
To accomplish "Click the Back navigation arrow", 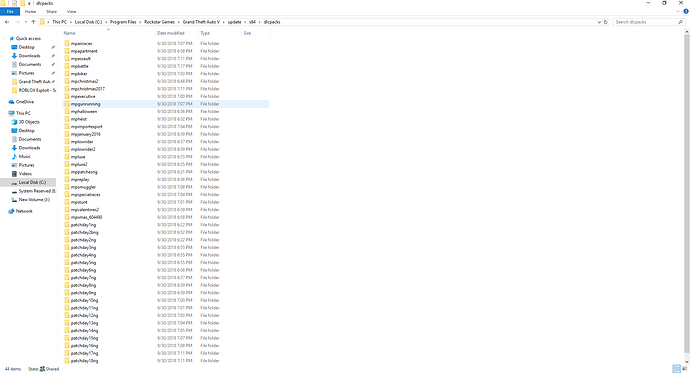I will click(x=7, y=22).
